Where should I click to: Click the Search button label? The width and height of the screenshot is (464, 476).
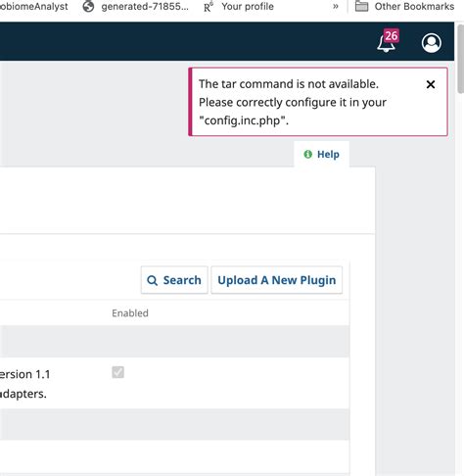point(182,280)
